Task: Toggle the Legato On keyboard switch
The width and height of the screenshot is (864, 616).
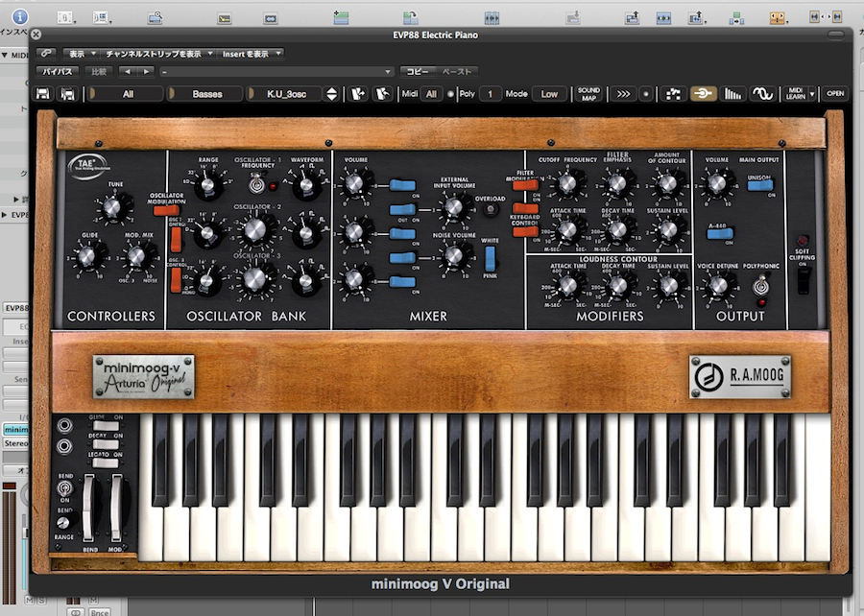Action: pos(106,462)
